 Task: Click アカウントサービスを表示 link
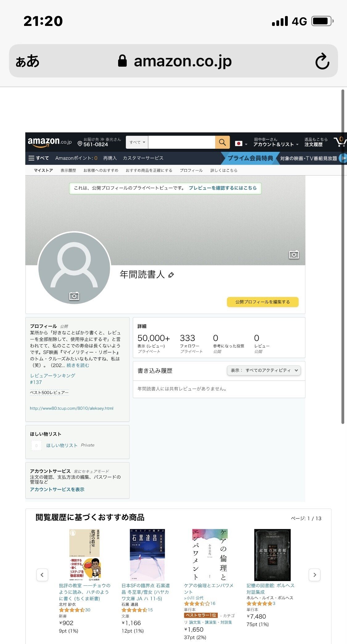57,489
